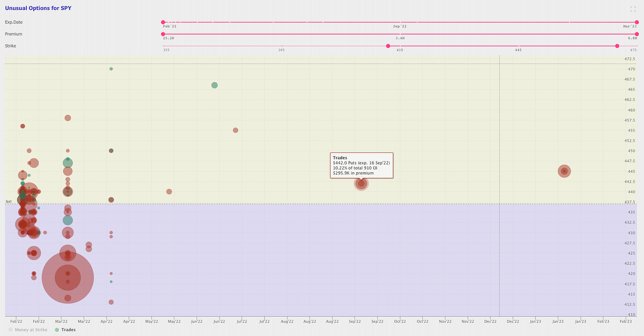644x336 pixels.
Task: Select the 442 Puts Sep'22 trade bubble
Action: point(362,184)
